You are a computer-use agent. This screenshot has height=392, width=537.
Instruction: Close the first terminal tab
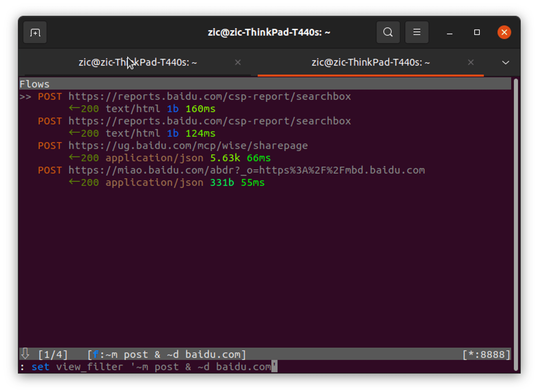238,63
